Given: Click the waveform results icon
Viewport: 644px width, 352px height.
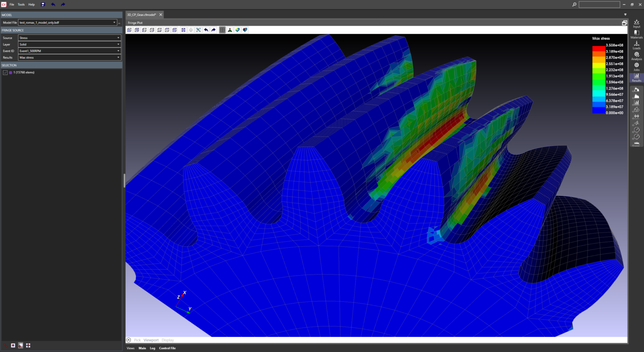Looking at the screenshot, I should tap(637, 116).
